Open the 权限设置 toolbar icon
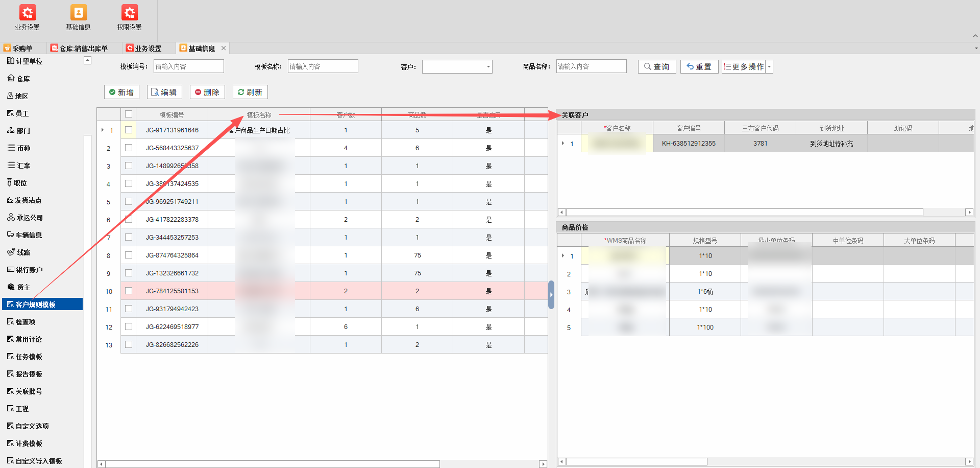The image size is (980, 468). (129, 17)
